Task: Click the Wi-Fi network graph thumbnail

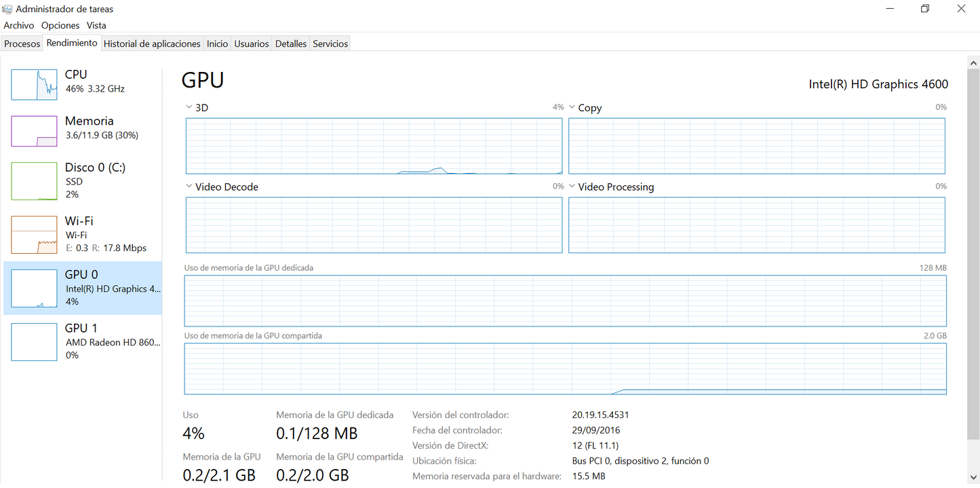Action: (34, 235)
